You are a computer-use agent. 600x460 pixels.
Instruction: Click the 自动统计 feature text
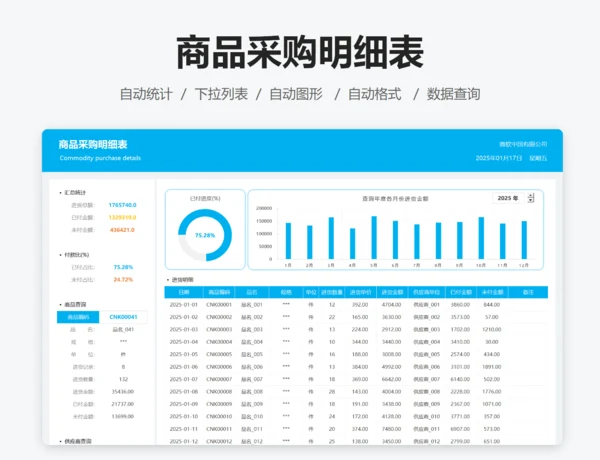146,94
